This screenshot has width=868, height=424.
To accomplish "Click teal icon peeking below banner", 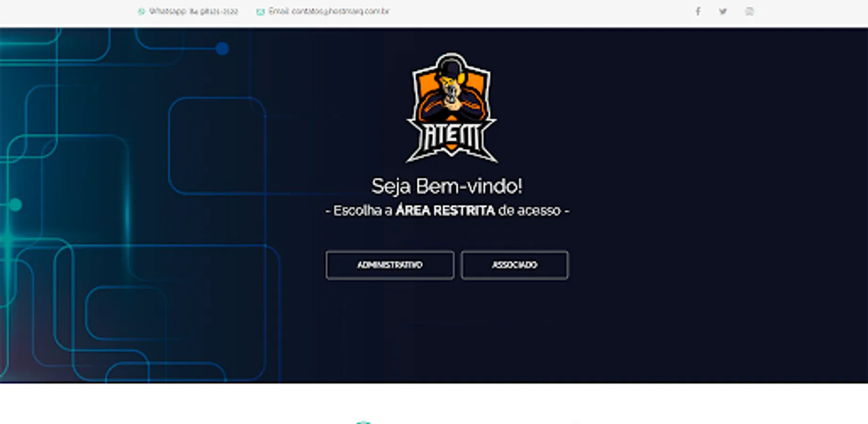I will [x=363, y=422].
